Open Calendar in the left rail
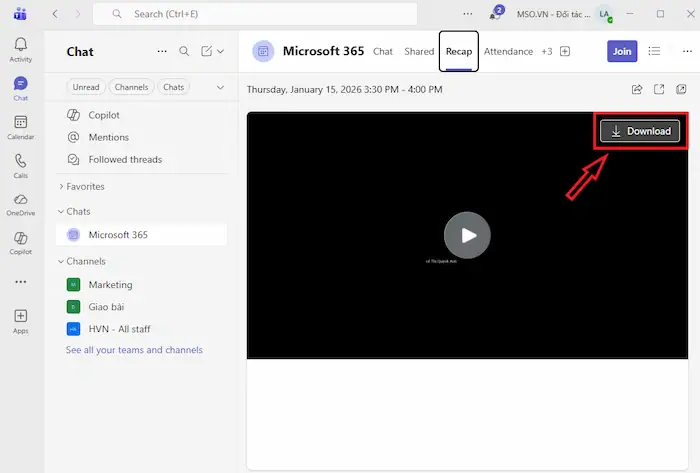 click(20, 126)
